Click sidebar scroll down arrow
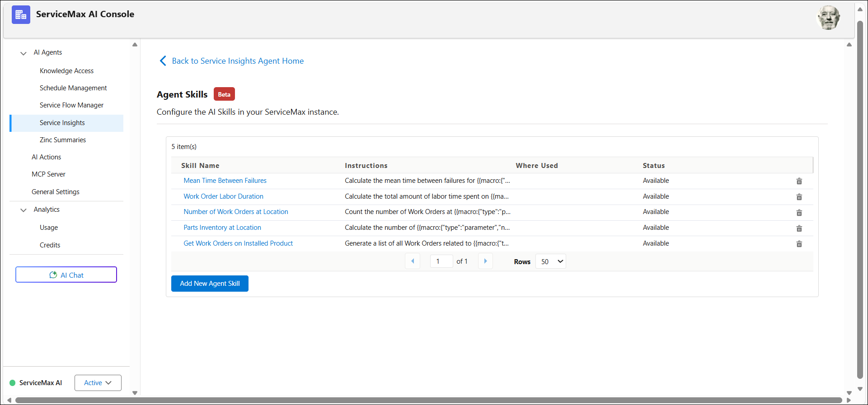The image size is (868, 405). tap(135, 393)
